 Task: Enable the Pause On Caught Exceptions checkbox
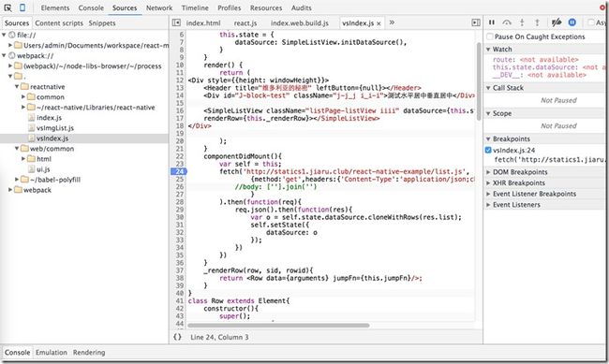click(490, 36)
